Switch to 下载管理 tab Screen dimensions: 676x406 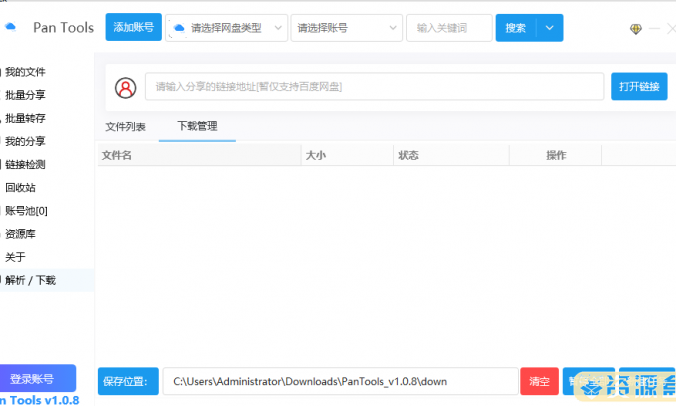coord(197,126)
